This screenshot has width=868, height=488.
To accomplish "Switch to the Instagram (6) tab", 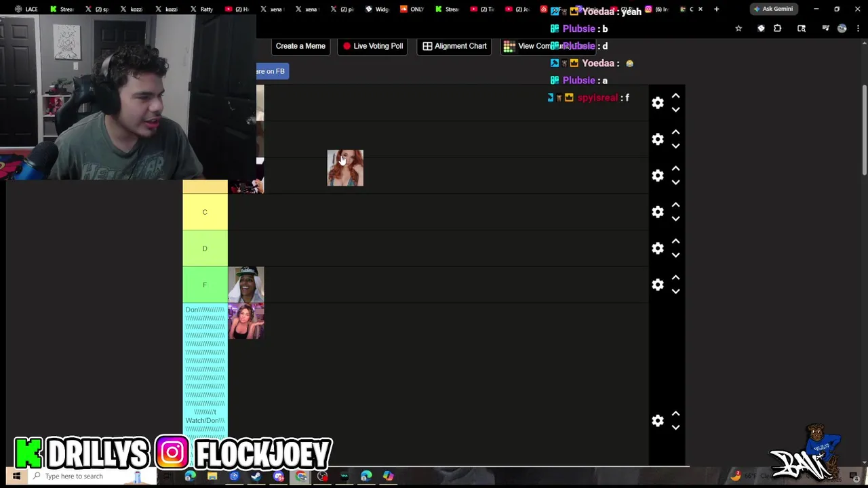I will [658, 9].
